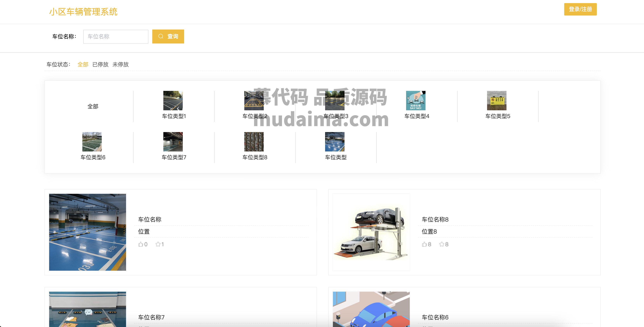
Task: Click the 车位状态： label
Action: point(59,64)
